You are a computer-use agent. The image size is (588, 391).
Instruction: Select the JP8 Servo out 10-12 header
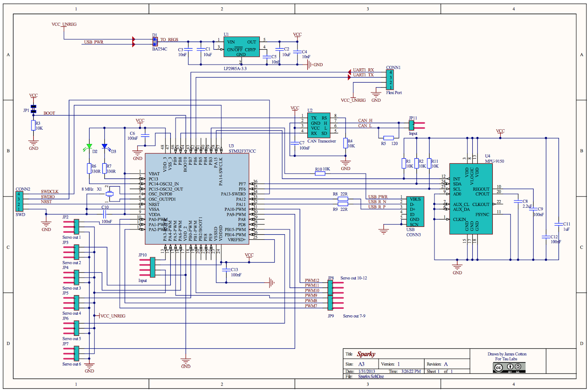pos(336,287)
